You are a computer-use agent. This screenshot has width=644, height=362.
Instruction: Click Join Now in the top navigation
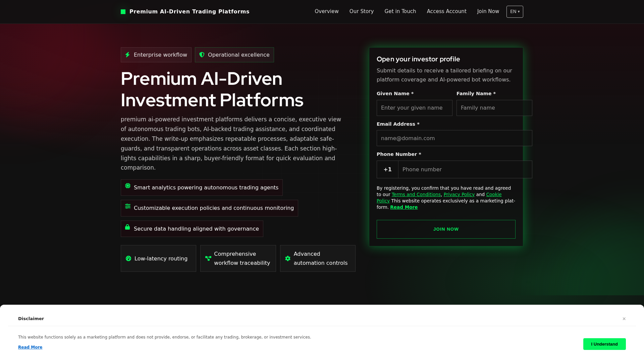click(x=488, y=11)
